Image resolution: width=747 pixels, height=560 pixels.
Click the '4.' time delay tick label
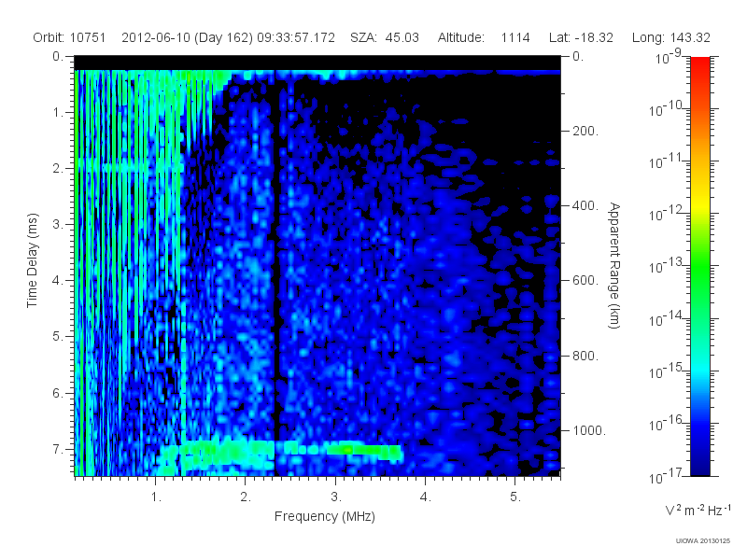click(57, 281)
